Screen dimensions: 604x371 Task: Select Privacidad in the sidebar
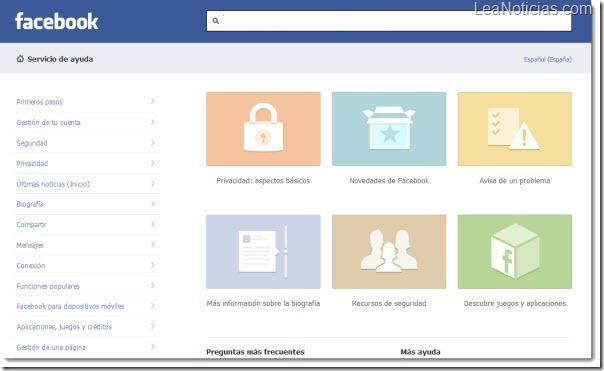coord(32,163)
